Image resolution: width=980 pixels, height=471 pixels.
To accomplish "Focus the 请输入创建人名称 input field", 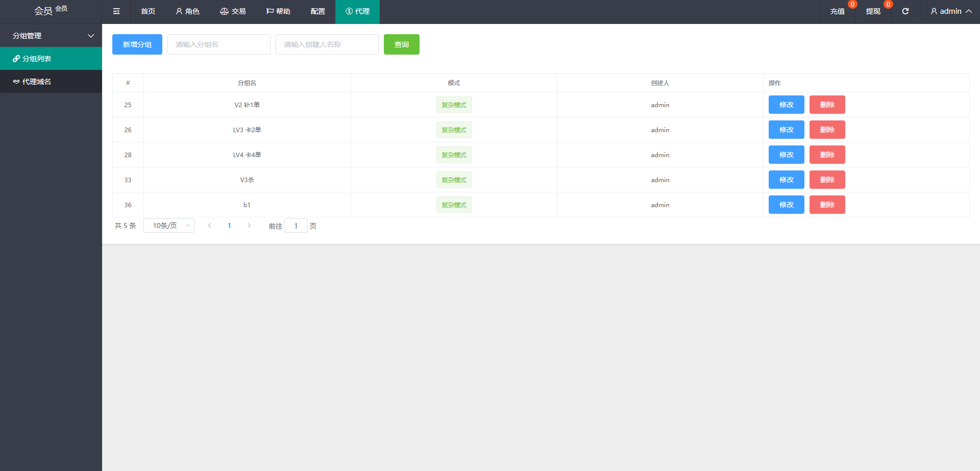I will point(327,44).
